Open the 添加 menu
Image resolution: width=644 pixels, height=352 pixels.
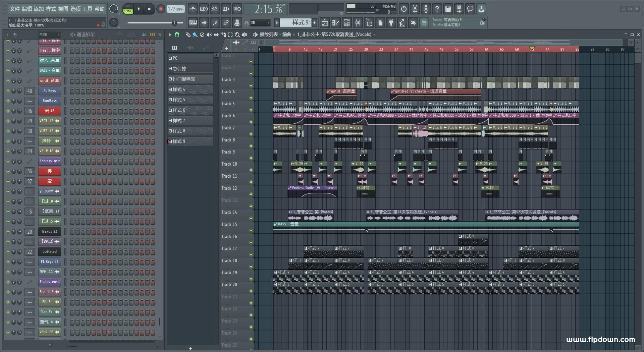click(x=39, y=9)
